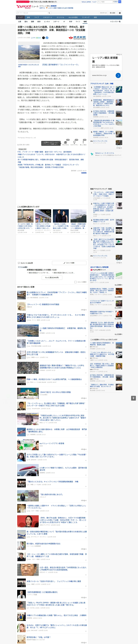The image size is (138, 644).
Task: Play the 0:50 video in regional ranking item 1
Action: tap(119, 195)
